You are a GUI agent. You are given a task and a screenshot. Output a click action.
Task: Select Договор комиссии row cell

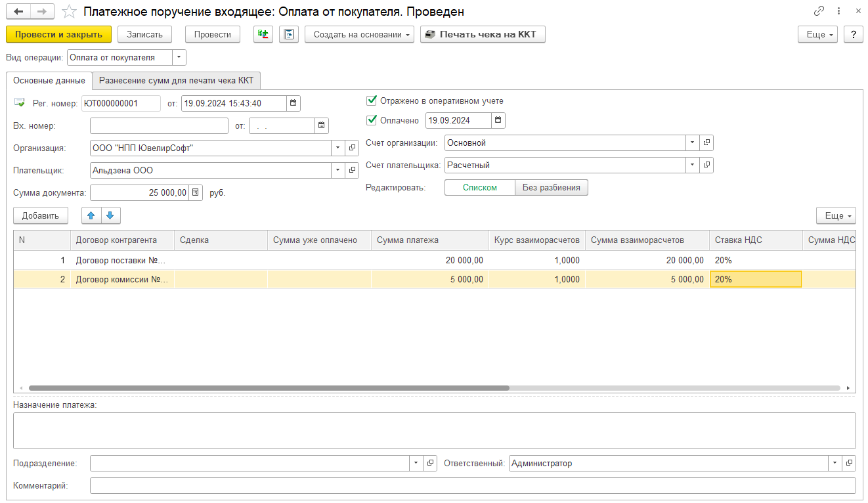(x=122, y=279)
